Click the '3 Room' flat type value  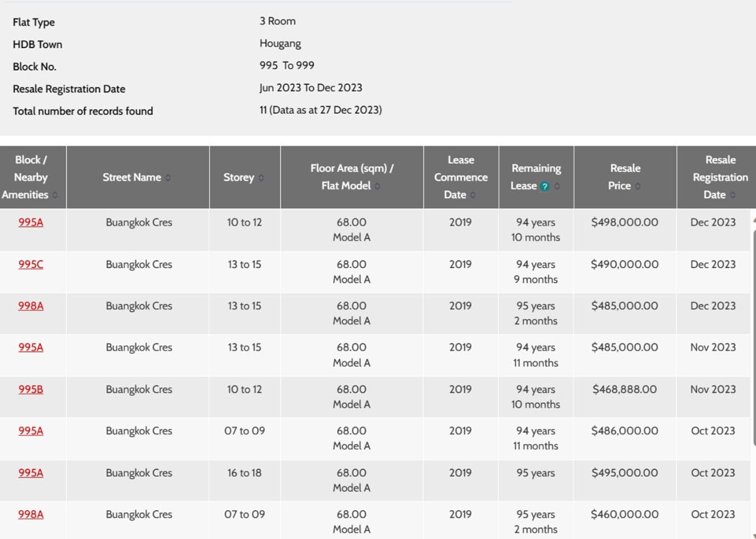tap(278, 21)
